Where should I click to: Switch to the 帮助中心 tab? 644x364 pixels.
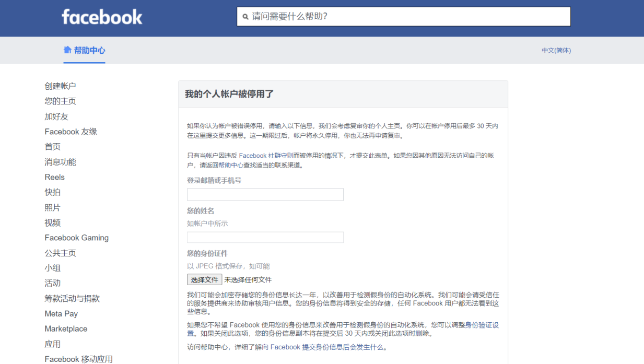[84, 50]
